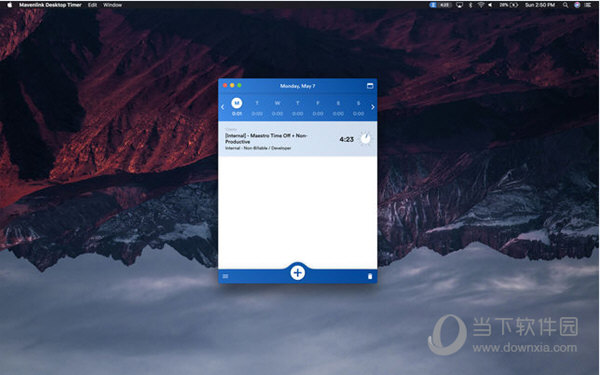
Task: Click the volume icon in menu bar
Action: 491,5
